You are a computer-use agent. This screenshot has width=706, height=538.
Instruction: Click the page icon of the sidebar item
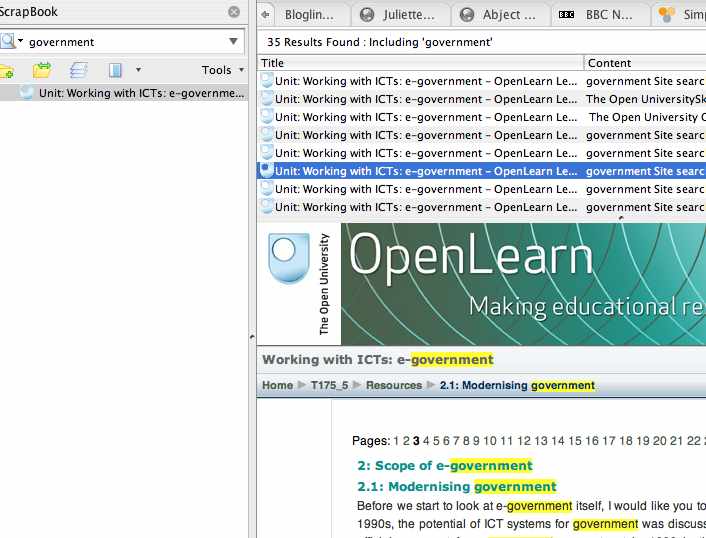click(27, 92)
